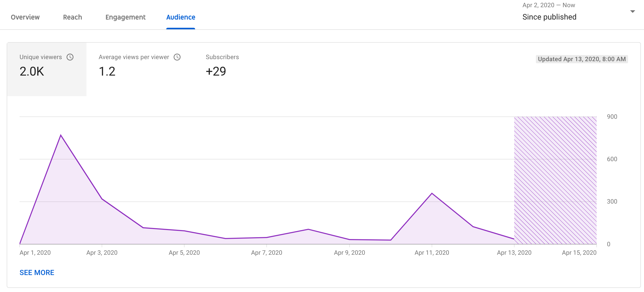Switch to the Reach tab
644x292 pixels.
[x=72, y=17]
